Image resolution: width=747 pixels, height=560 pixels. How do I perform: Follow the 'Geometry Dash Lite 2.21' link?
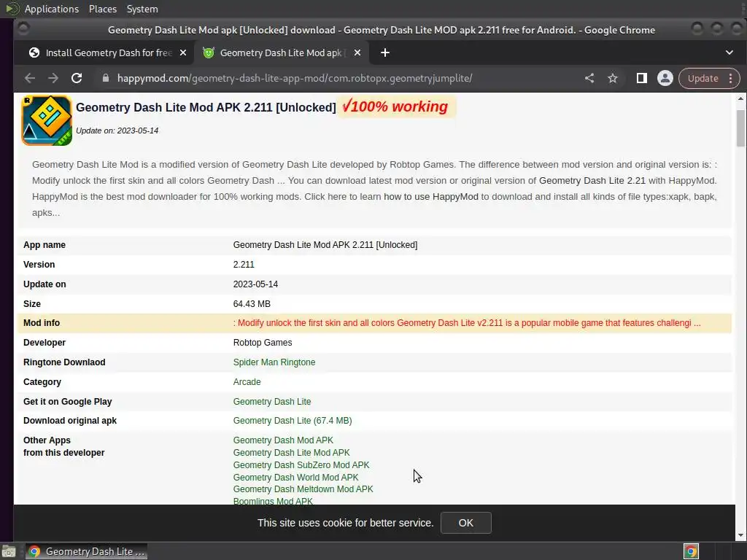[x=592, y=181]
